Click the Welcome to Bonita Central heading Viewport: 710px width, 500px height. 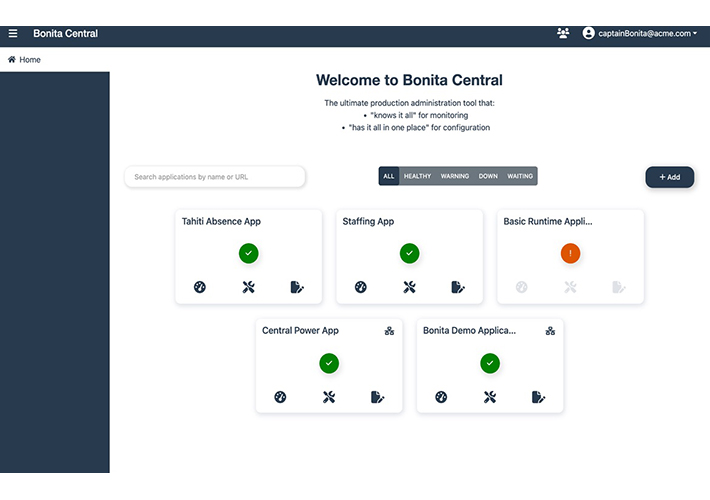coord(409,80)
